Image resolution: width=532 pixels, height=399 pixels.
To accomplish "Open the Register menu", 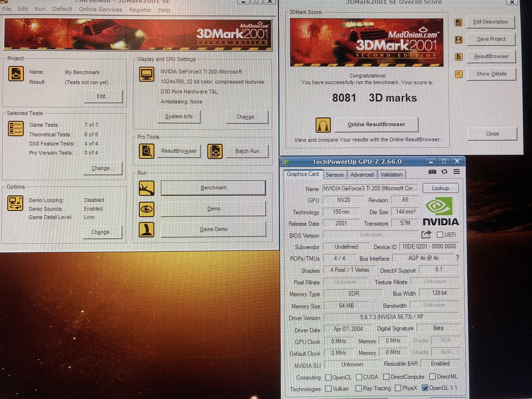I will coord(140,10).
